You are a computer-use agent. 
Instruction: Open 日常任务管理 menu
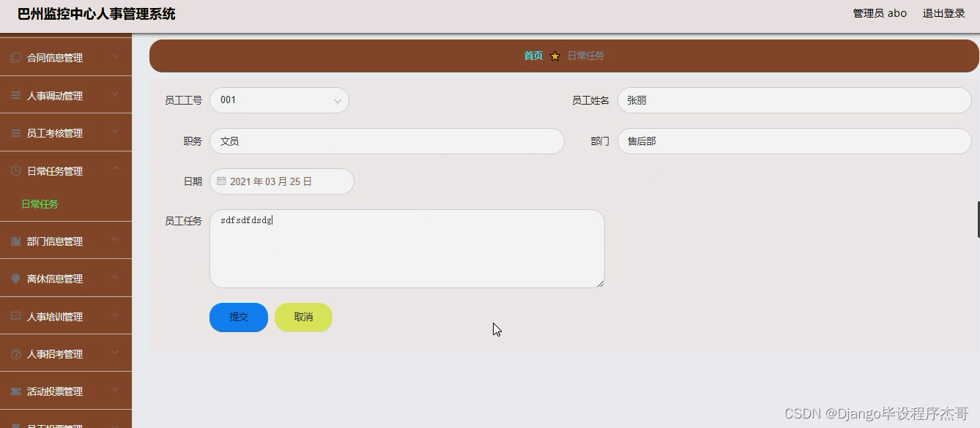pos(66,170)
